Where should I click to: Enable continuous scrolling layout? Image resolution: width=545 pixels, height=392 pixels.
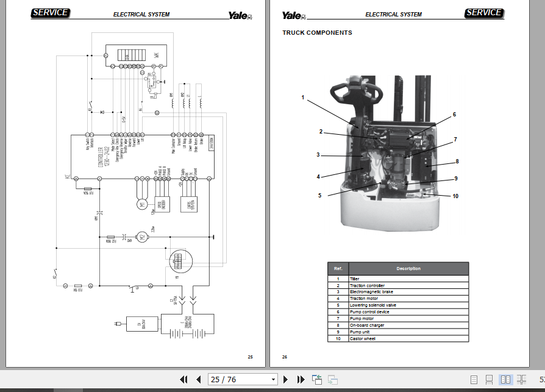click(x=488, y=379)
